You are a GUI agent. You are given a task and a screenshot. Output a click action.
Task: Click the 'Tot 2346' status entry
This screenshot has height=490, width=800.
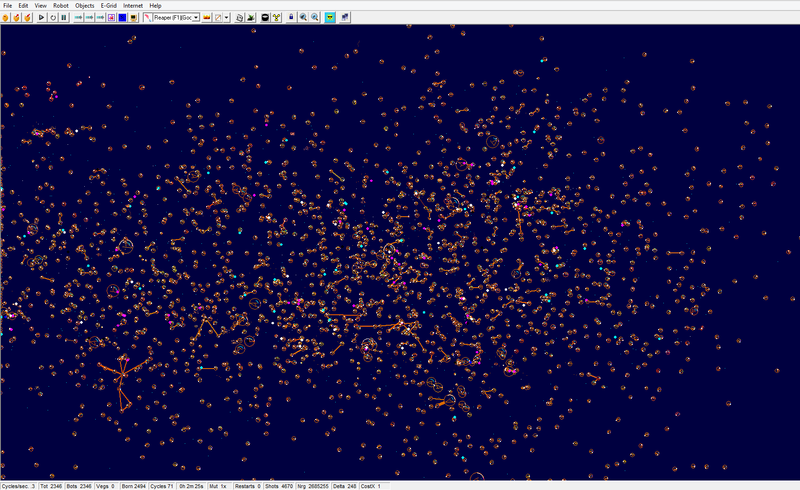(51, 486)
